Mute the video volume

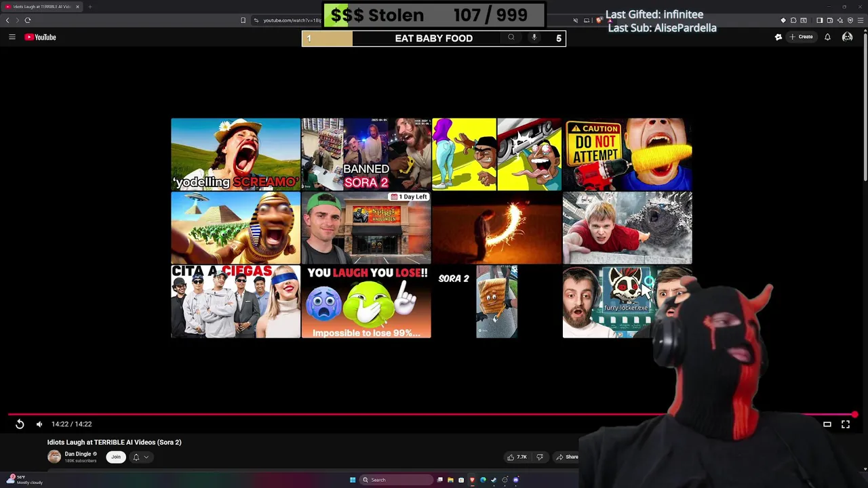39,424
